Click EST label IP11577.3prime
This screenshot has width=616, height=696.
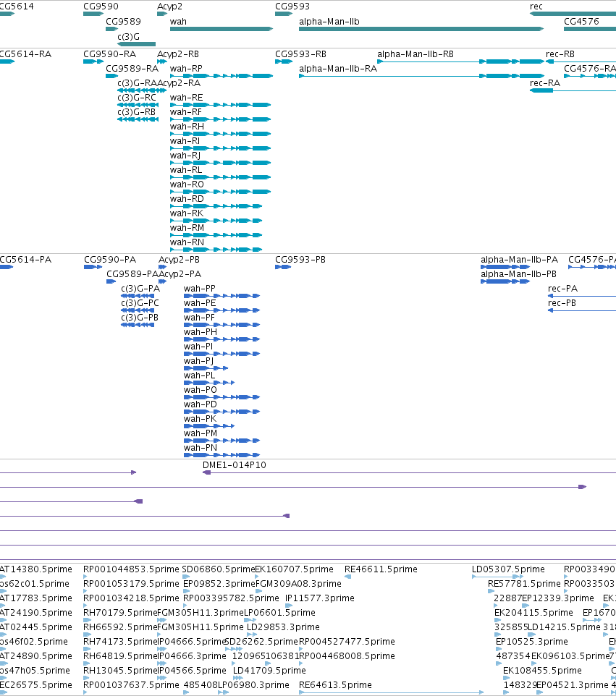click(x=320, y=598)
